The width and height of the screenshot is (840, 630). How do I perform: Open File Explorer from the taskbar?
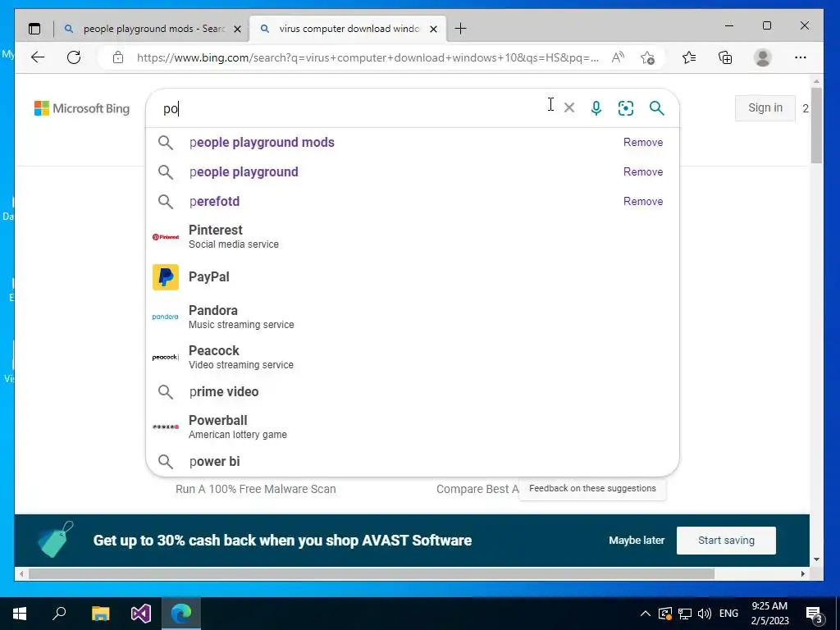pos(100,614)
